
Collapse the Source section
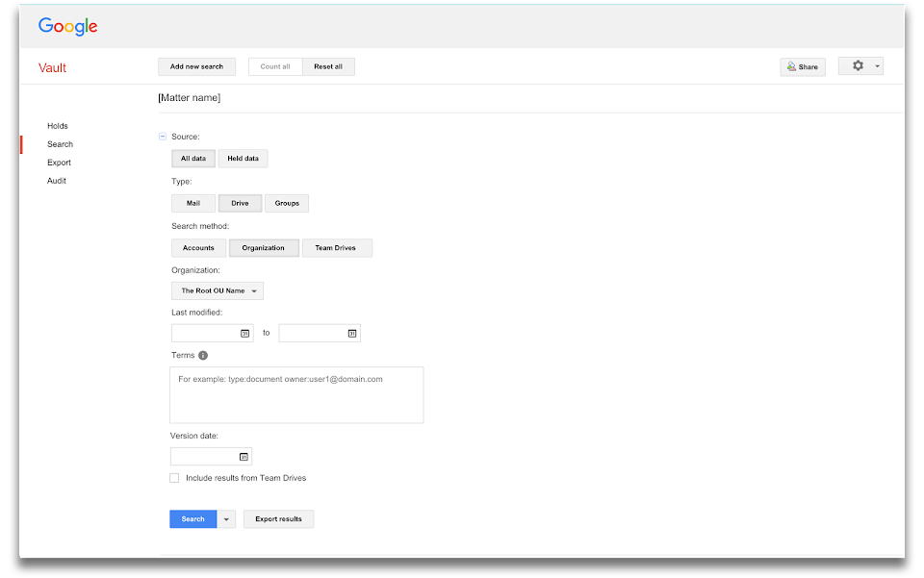[163, 137]
